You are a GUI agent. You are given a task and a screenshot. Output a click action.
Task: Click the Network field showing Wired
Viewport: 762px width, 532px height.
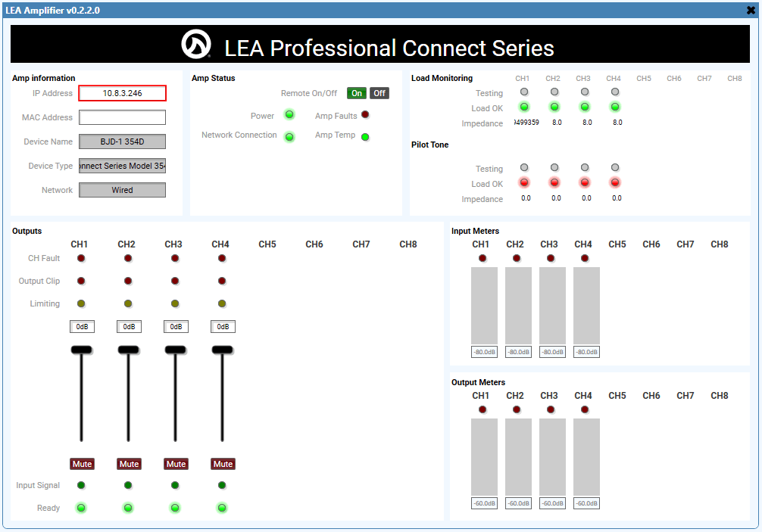coord(123,190)
